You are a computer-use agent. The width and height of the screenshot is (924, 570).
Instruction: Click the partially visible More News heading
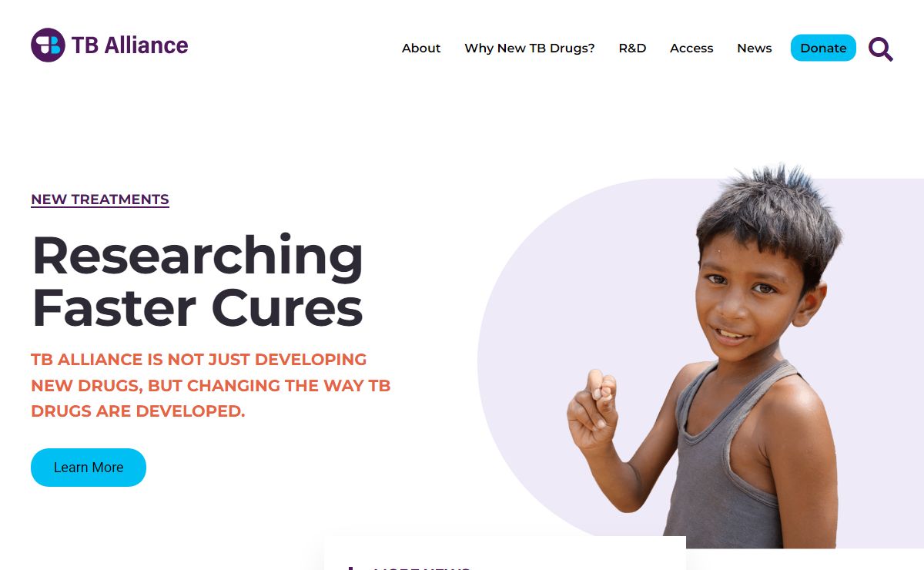click(x=421, y=567)
